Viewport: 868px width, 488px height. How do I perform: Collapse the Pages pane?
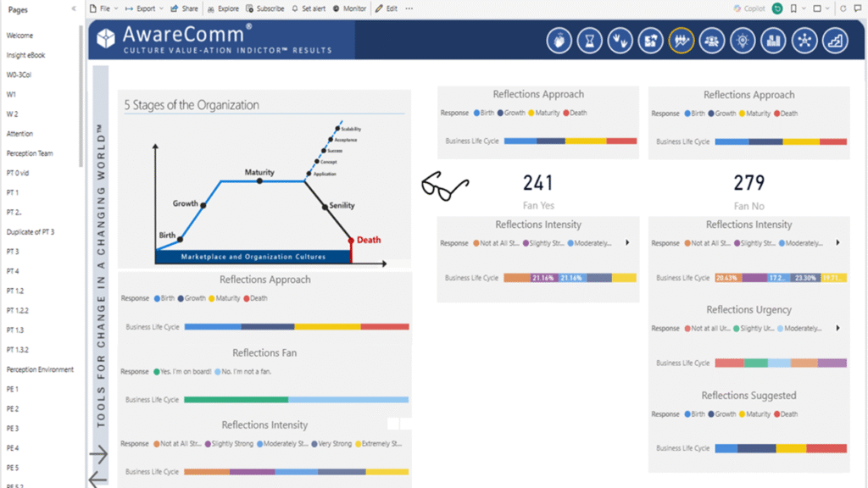coord(74,9)
